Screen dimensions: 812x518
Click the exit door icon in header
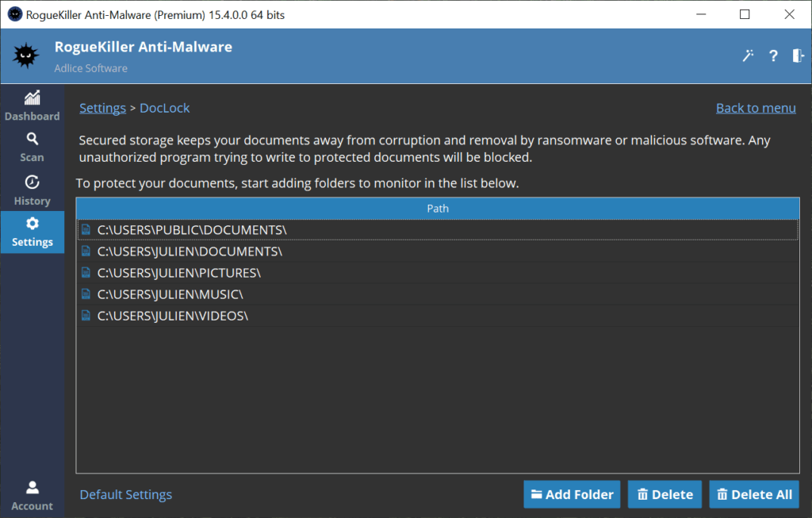click(798, 56)
